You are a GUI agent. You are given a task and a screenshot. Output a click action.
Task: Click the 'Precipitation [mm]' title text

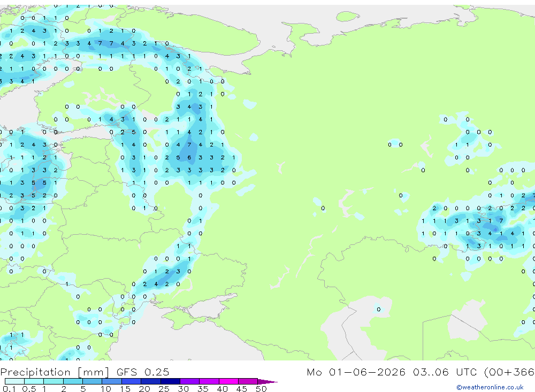click(55, 372)
